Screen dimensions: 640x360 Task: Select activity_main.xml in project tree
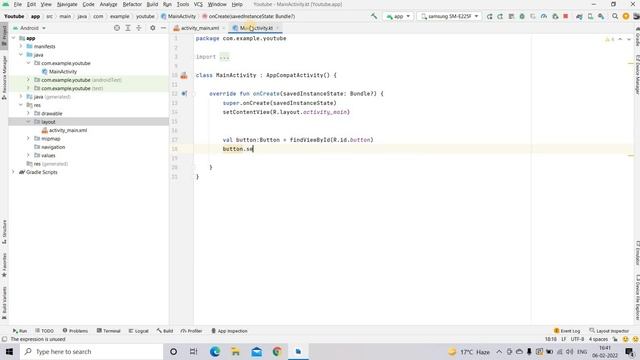tap(64, 130)
